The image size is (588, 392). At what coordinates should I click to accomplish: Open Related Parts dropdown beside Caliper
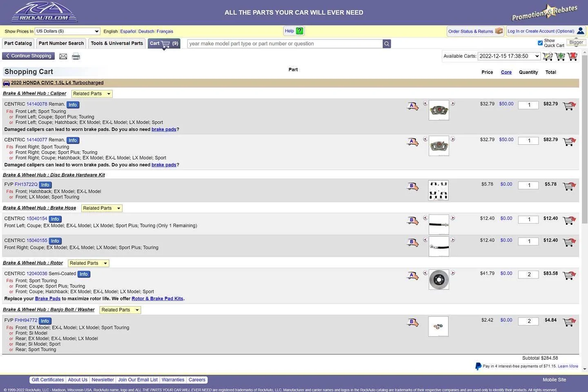92,94
